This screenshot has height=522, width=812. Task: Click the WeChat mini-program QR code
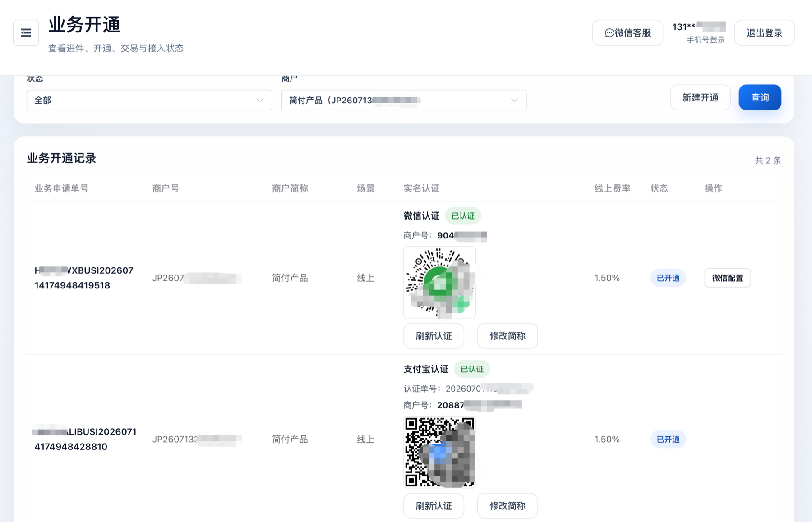click(440, 282)
